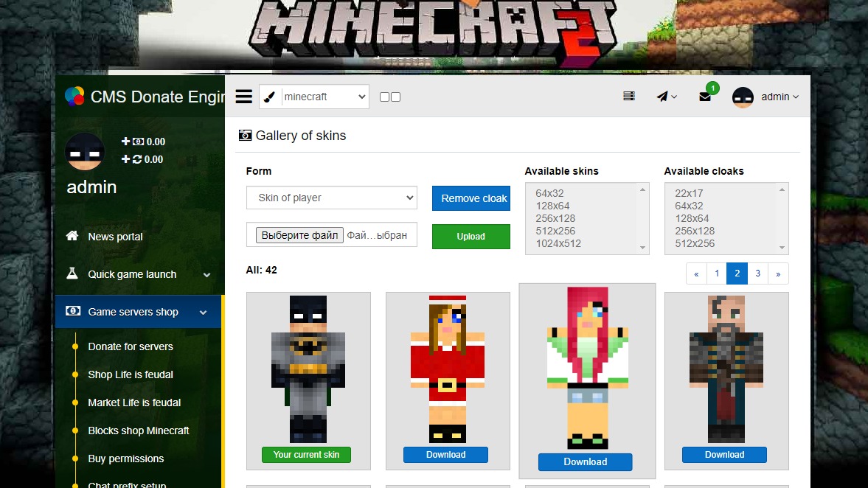Image resolution: width=868 pixels, height=488 pixels.
Task: Open the paper plane menu icon
Action: click(666, 97)
